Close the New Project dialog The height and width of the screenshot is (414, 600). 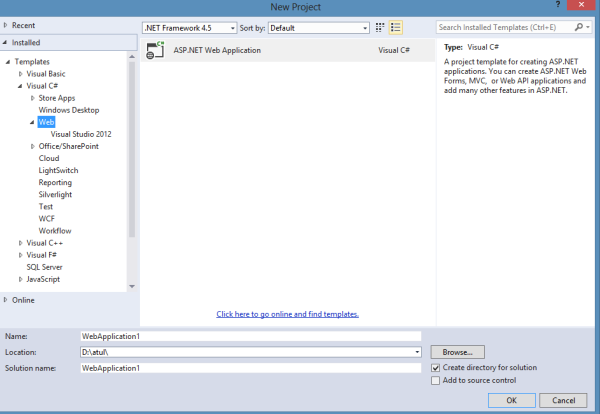point(581,5)
